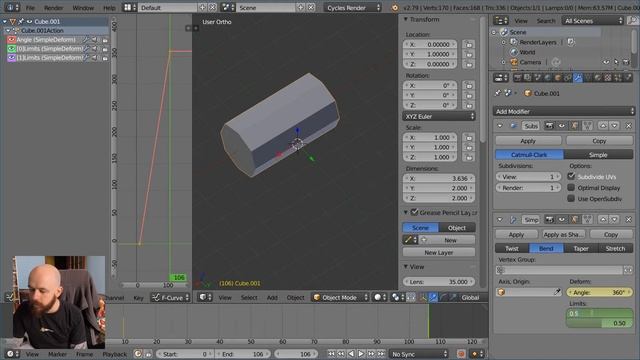The width and height of the screenshot is (640, 360).
Task: Select the Twist deform mode tab
Action: 512,248
